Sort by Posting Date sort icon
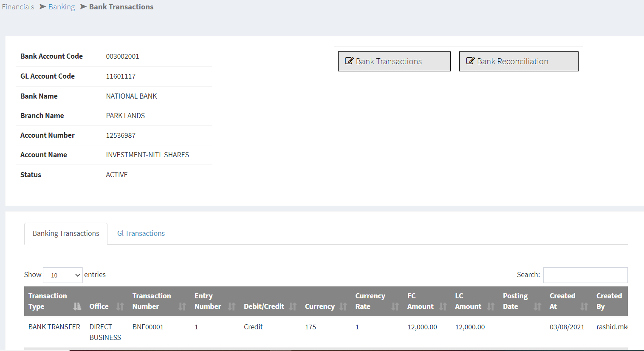This screenshot has height=351, width=644. 537,306
